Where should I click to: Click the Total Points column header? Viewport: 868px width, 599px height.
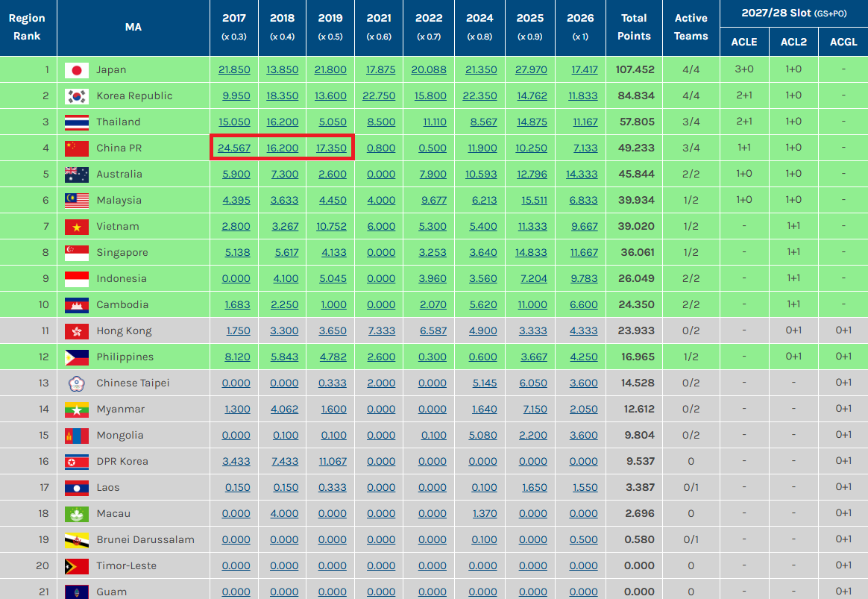pyautogui.click(x=634, y=27)
